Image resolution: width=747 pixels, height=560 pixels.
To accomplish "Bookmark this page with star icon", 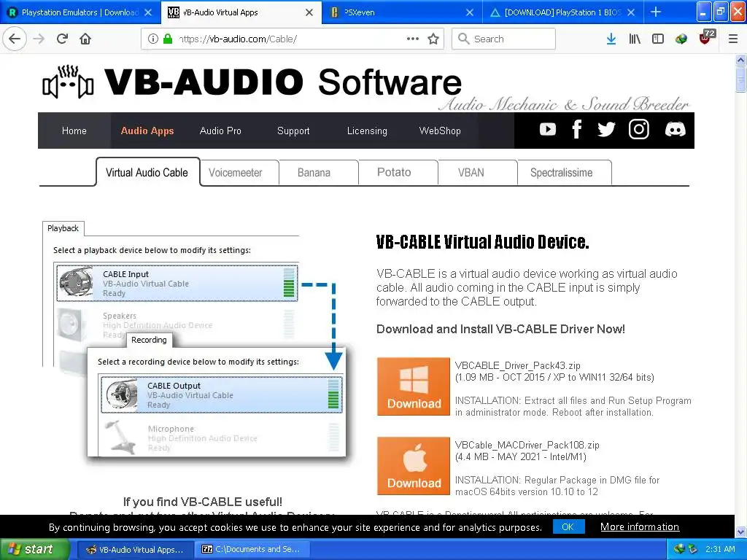I will (433, 39).
